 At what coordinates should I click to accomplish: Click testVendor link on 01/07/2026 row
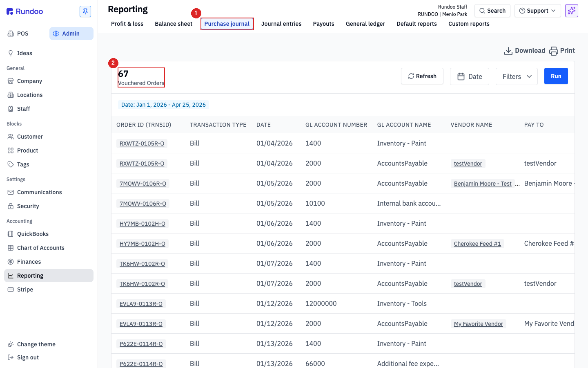pos(468,284)
